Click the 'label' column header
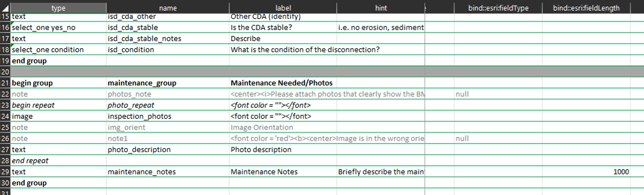Image resolution: width=644 pixels, height=195 pixels. (x=283, y=8)
